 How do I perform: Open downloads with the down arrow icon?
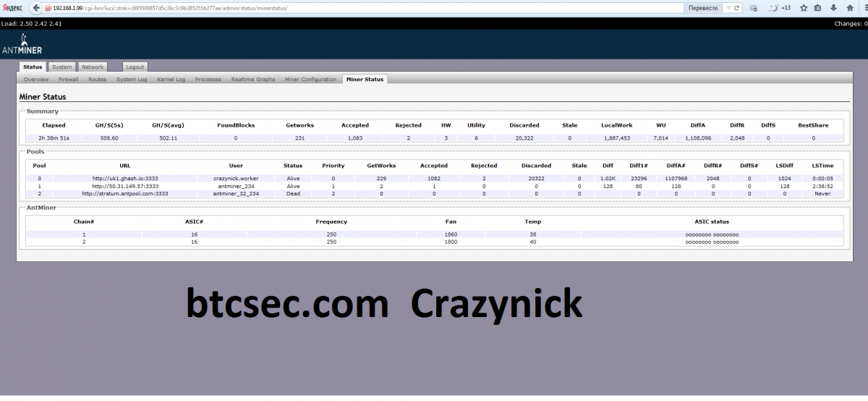coord(833,8)
